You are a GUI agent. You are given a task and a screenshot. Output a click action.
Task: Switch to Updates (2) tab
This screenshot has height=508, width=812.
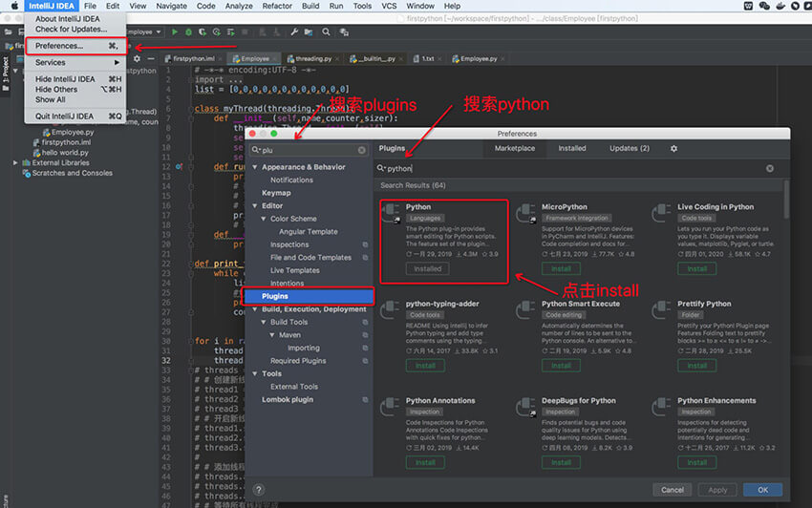630,149
